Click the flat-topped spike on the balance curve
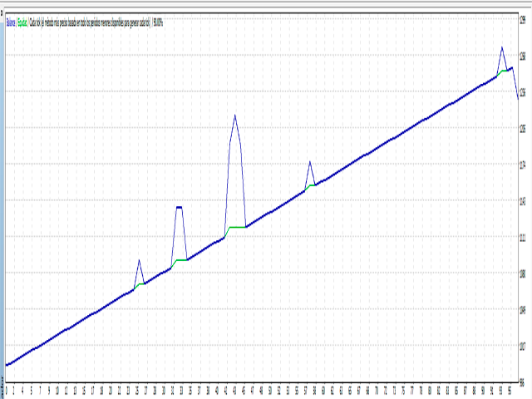 pos(180,207)
